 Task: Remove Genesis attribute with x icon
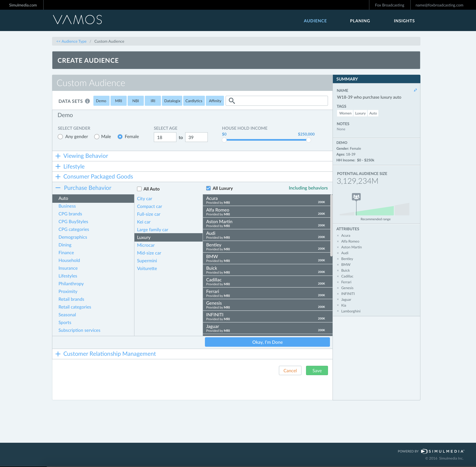(338, 288)
